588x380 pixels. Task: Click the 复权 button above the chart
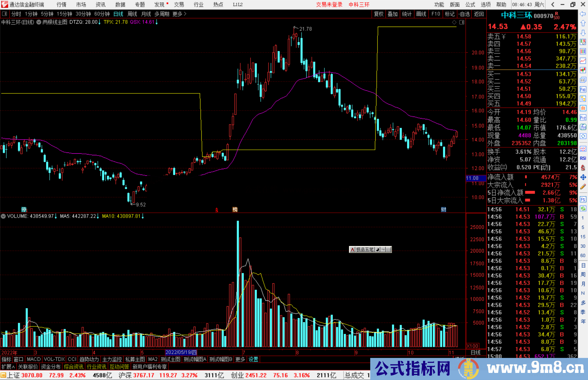[378, 14]
